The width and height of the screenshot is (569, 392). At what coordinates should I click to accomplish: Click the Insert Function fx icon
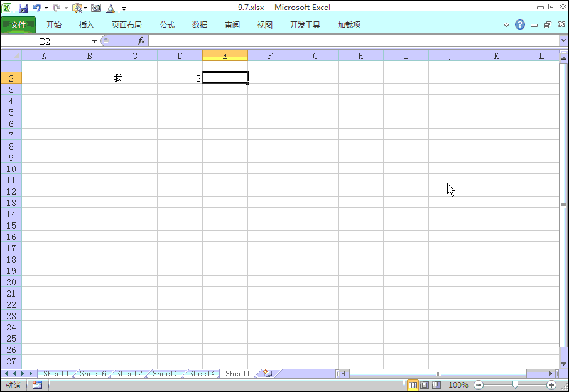coord(141,41)
